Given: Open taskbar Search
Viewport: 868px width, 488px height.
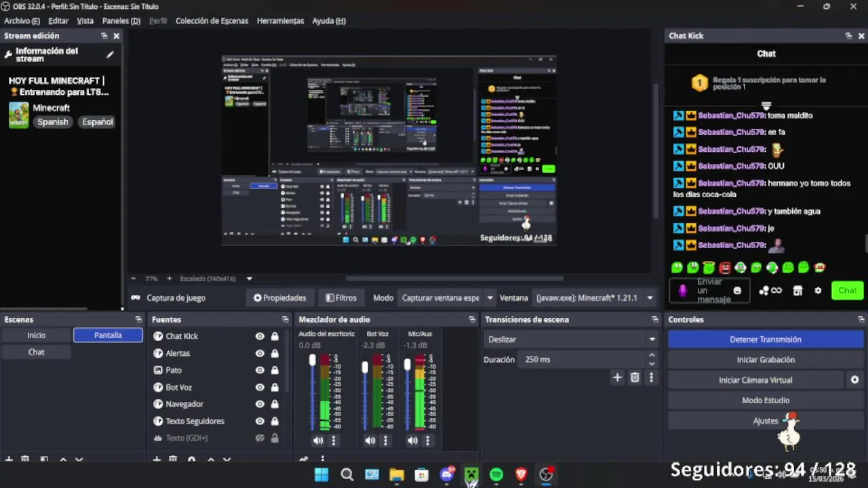Looking at the screenshot, I should click(347, 475).
